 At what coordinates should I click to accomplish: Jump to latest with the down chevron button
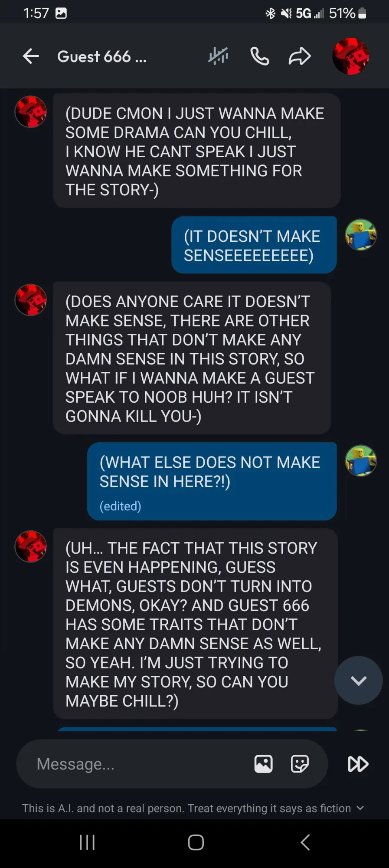point(358,681)
